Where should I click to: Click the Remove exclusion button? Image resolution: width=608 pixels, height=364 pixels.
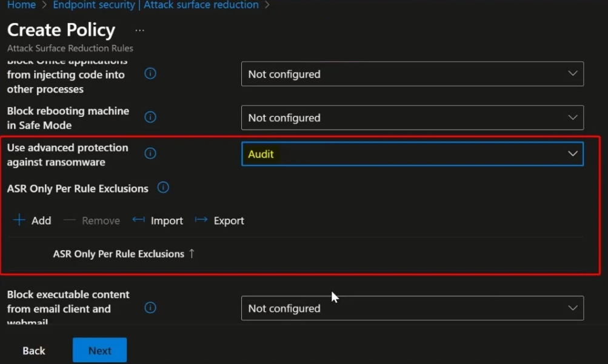(x=92, y=220)
